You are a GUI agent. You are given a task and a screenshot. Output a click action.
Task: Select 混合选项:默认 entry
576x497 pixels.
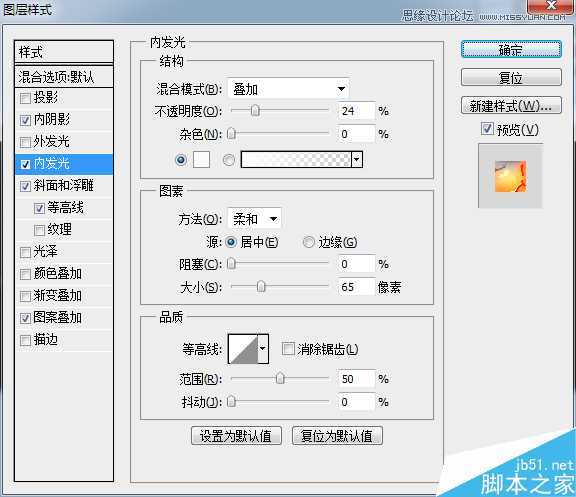click(64, 77)
